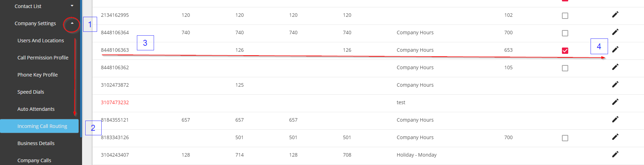644x165 pixels.
Task: Edit the red 3107473232 test row
Action: [x=615, y=102]
